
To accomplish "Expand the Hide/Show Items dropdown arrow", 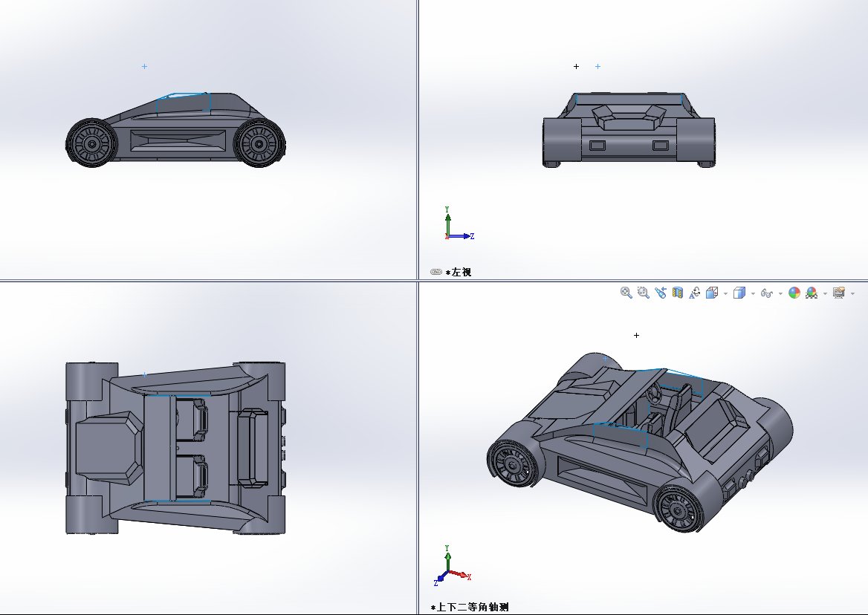I will coord(780,293).
